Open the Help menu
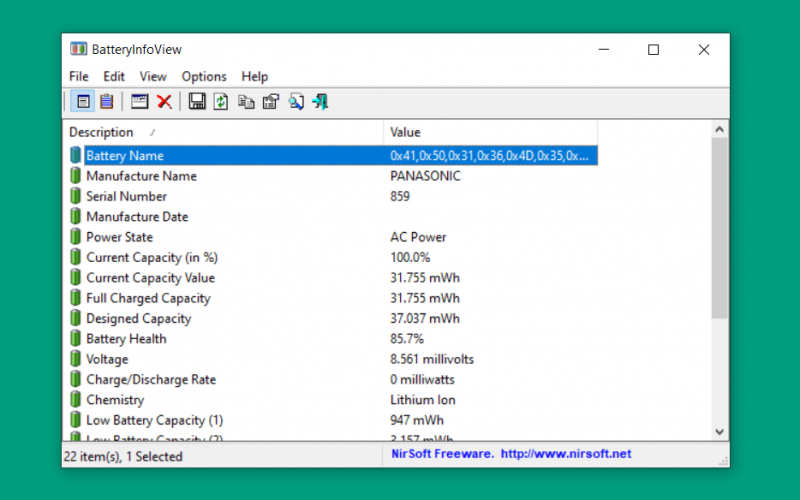 point(255,77)
